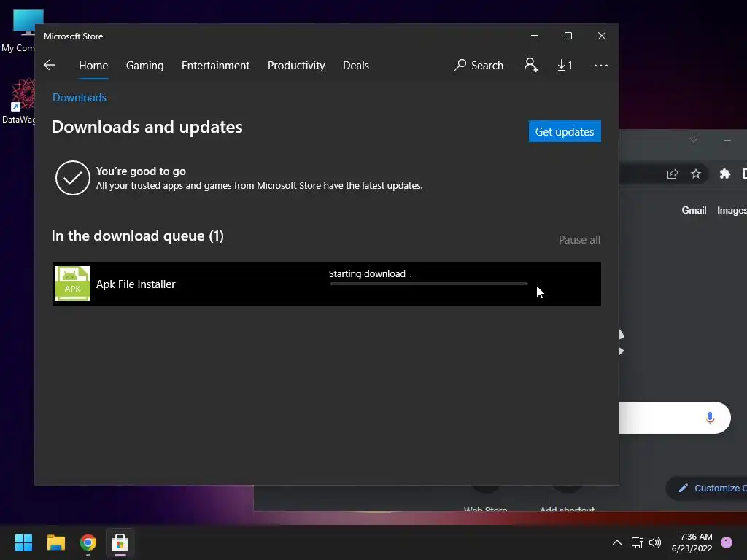
Task: Open the Deals tab
Action: point(356,65)
